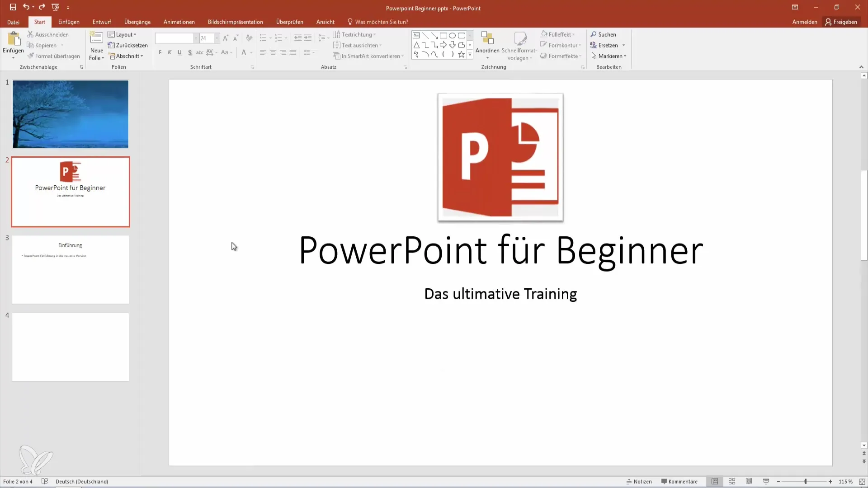This screenshot has width=868, height=488.
Task: Fit slide to current window icon
Action: click(862, 482)
